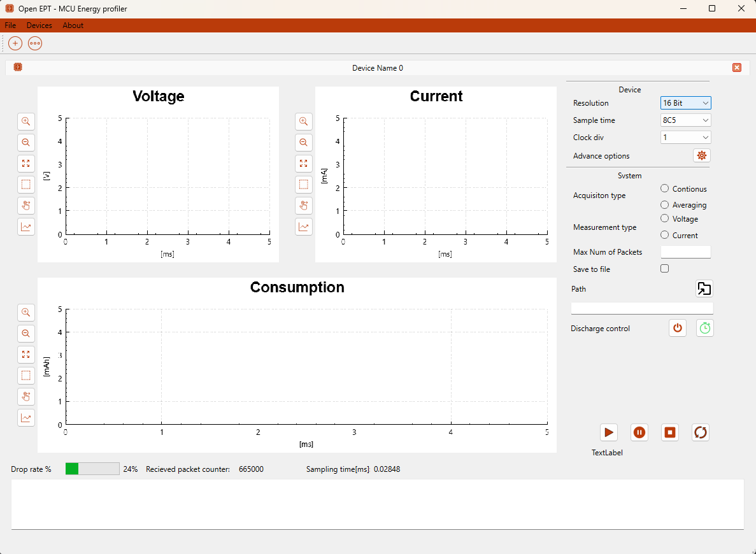Click the Max Num of Packets field
Viewport: 756px width, 554px height.
pyautogui.click(x=685, y=252)
